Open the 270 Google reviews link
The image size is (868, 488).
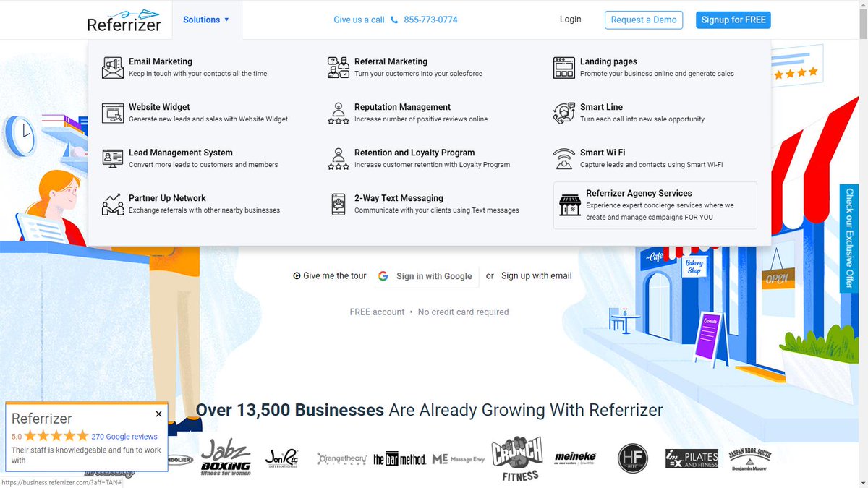tap(124, 436)
